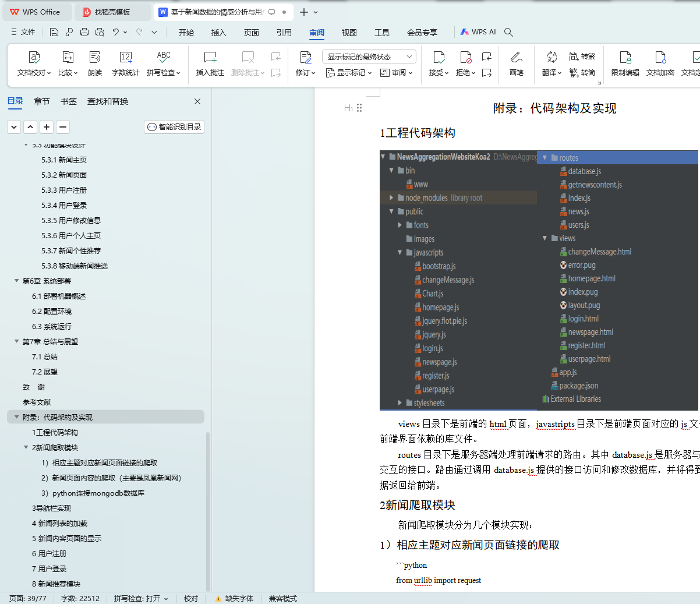Go to 6.2 配置环境 in outline
This screenshot has width=700, height=604.
[x=52, y=311]
